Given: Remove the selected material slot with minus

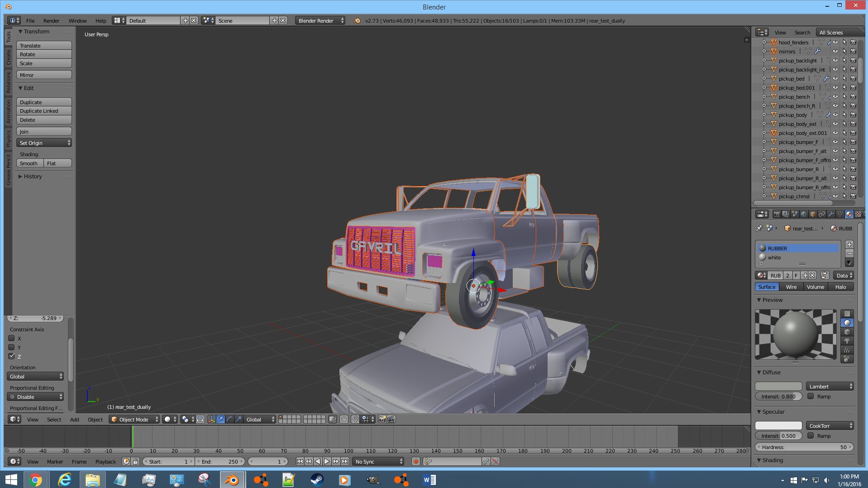Looking at the screenshot, I should pos(849,254).
